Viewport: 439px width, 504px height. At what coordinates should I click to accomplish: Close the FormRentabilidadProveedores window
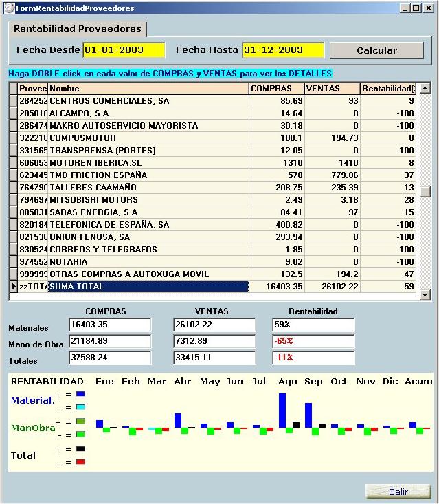point(429,8)
